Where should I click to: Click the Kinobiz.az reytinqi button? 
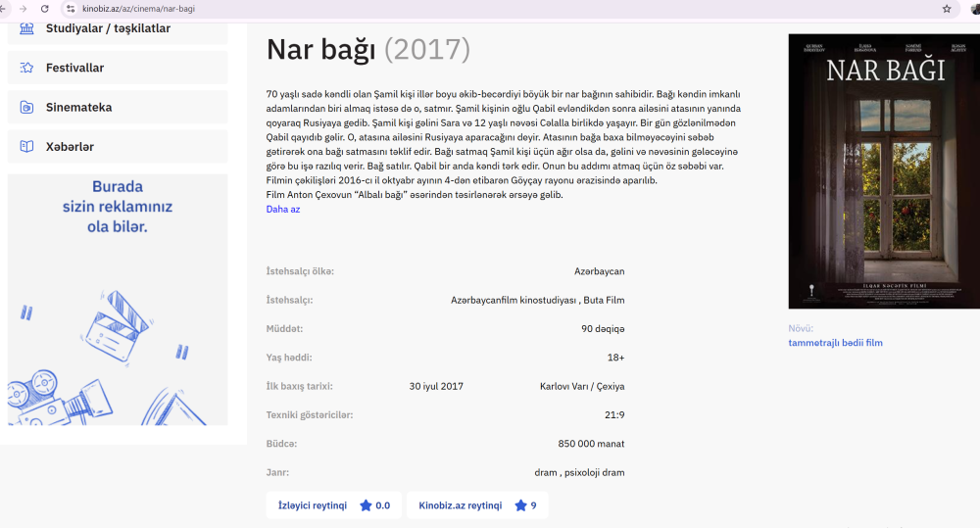(476, 505)
